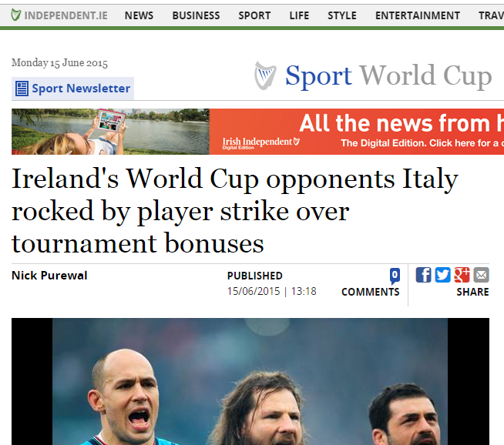504x445 pixels.
Task: Open the Business section
Action: tap(196, 15)
